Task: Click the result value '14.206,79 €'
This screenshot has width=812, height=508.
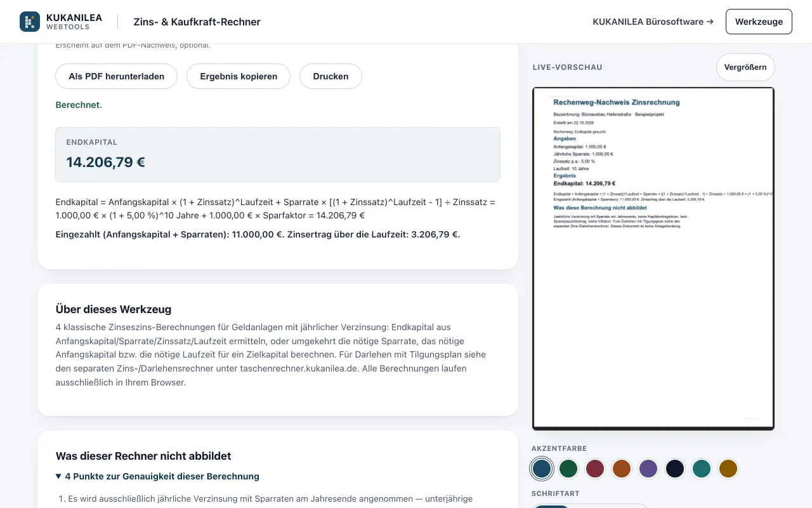Action: point(106,162)
